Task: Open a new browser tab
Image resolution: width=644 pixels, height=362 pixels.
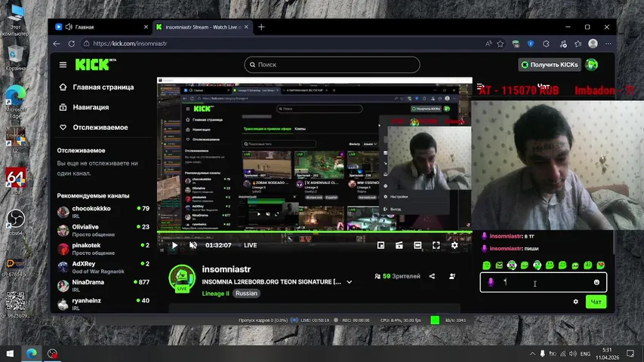Action: click(261, 27)
